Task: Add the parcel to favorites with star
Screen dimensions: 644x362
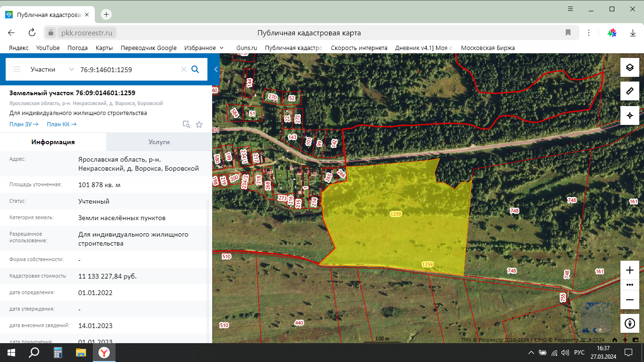Action: coord(199,124)
